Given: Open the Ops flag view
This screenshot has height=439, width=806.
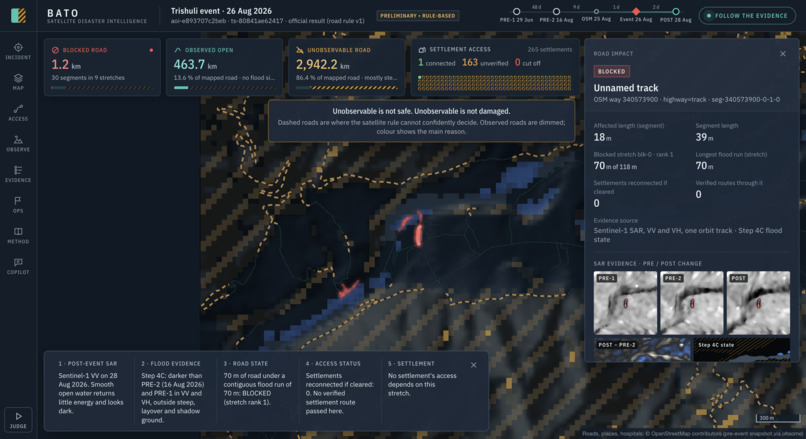Looking at the screenshot, I should tap(18, 205).
